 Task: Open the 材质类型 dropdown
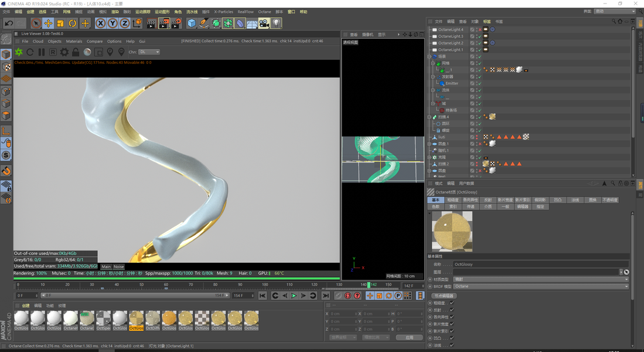[541, 279]
